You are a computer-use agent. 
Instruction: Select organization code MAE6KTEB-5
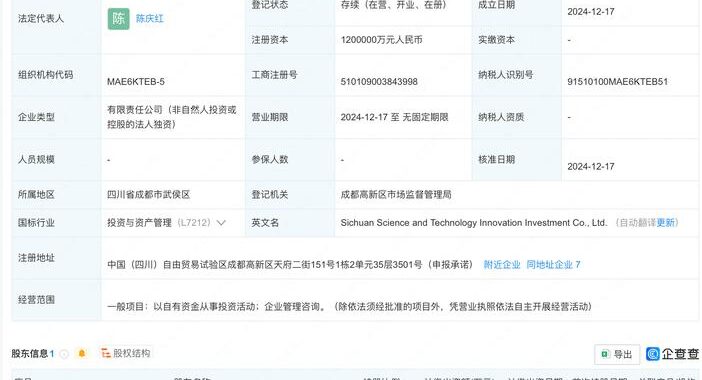pos(136,81)
